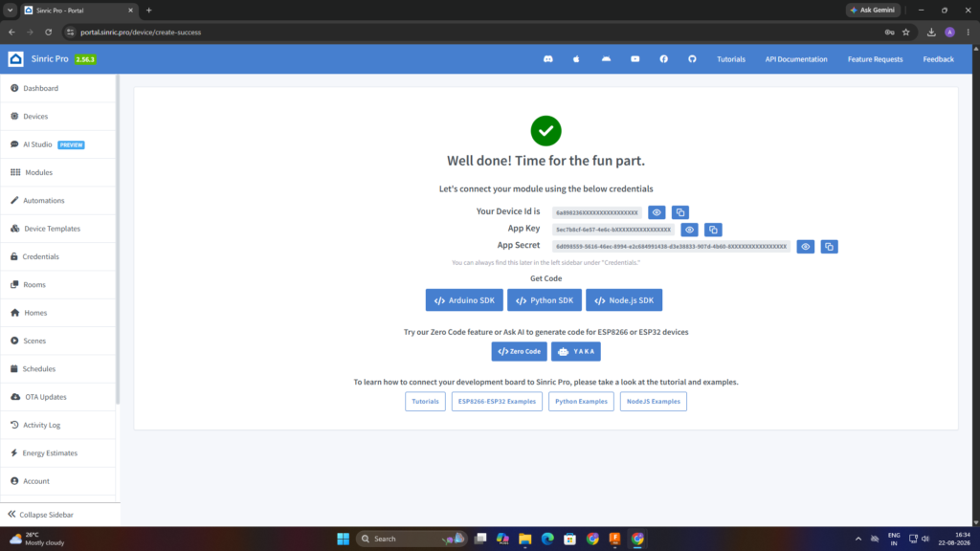Open Account in the sidebar
Viewport: 980px width, 551px height.
pos(58,482)
